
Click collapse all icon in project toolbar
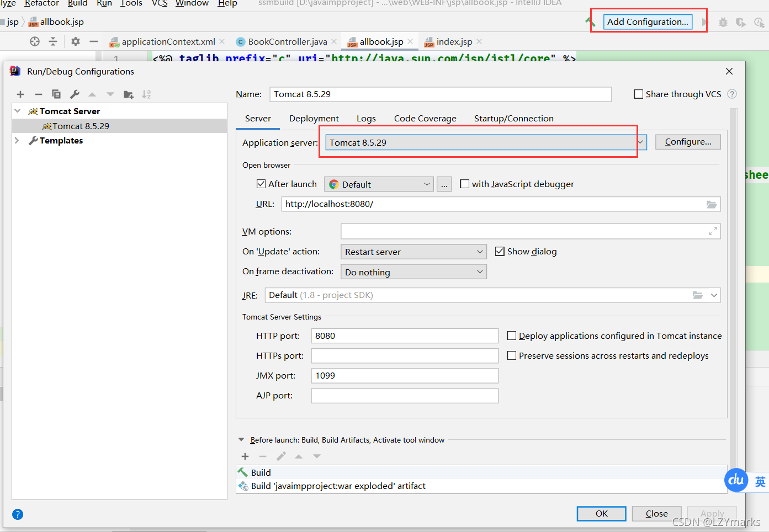53,41
